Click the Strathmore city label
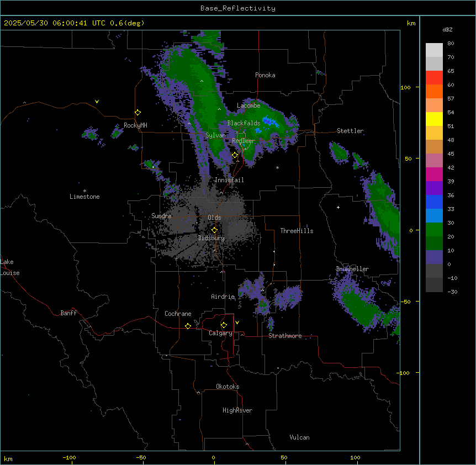Viewport: 476px width, 465px height. pos(285,336)
